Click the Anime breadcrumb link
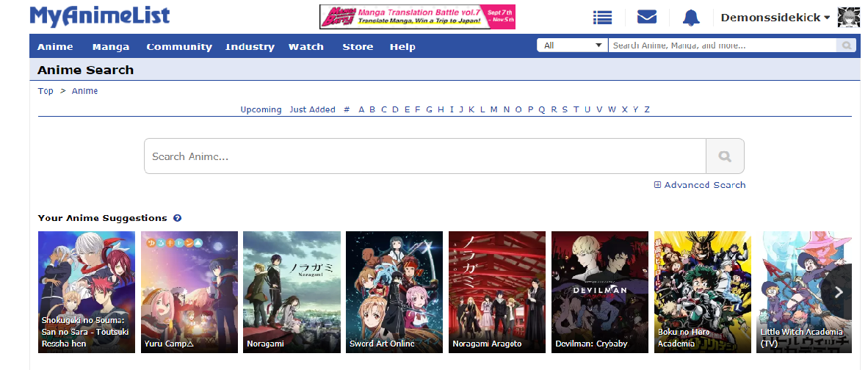Screen dimensions: 868x370 (x=84, y=91)
